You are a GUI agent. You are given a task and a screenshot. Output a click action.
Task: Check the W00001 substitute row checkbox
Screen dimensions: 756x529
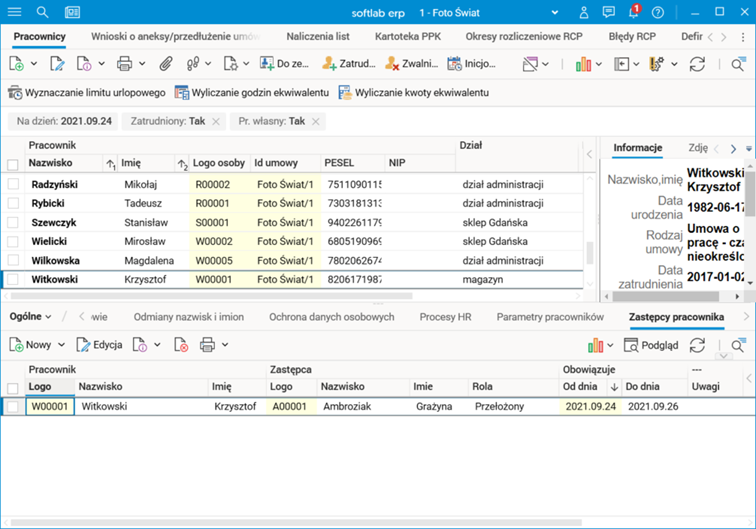[x=13, y=407]
